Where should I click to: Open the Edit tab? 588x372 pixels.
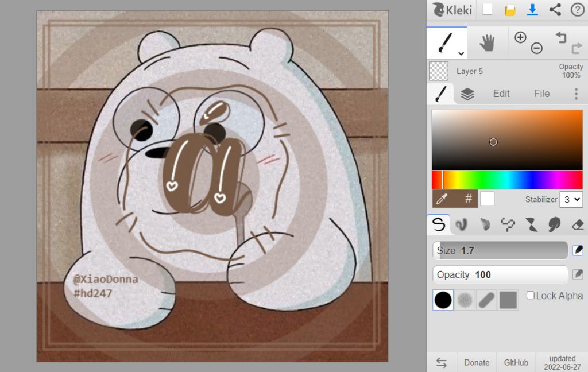(501, 94)
